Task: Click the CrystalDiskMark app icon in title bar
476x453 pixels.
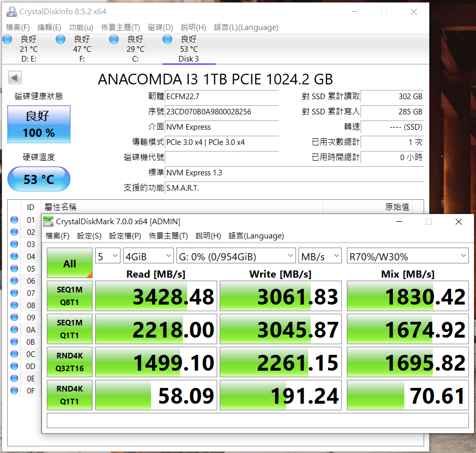Action: pyautogui.click(x=48, y=222)
